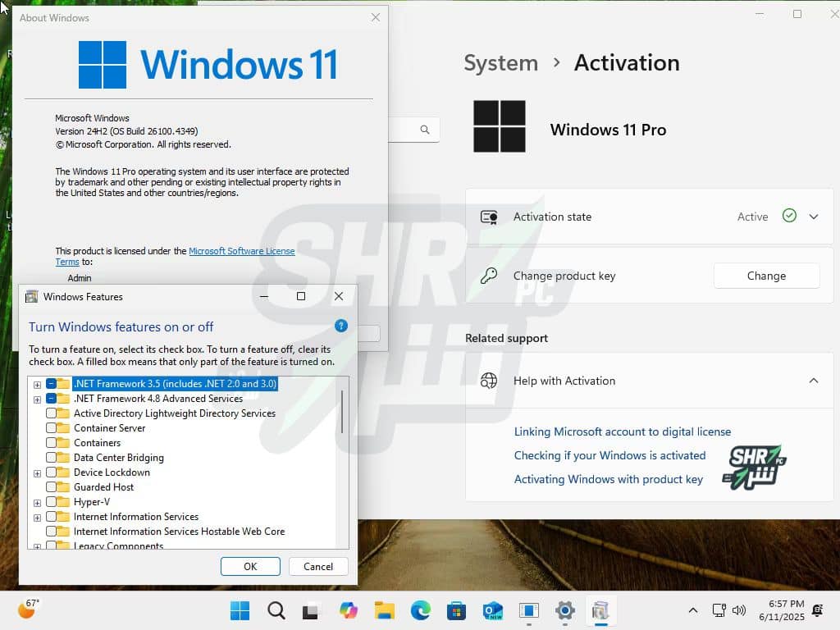Open the weather widget showing 67°
840x630 pixels.
click(28, 609)
